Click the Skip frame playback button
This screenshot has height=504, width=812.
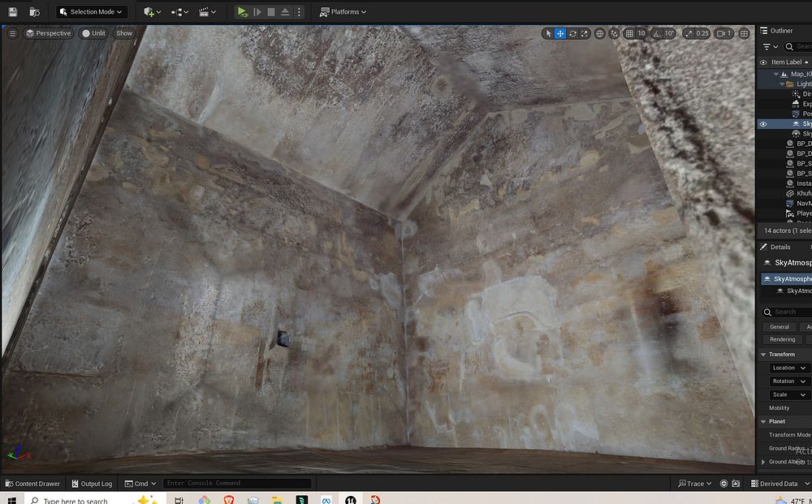[x=257, y=12]
